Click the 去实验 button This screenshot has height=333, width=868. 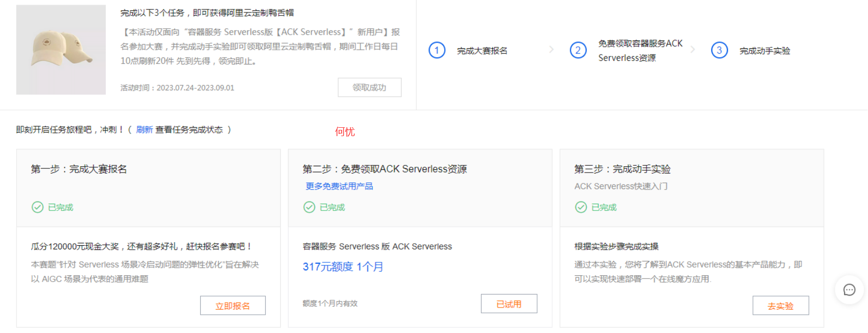point(781,305)
